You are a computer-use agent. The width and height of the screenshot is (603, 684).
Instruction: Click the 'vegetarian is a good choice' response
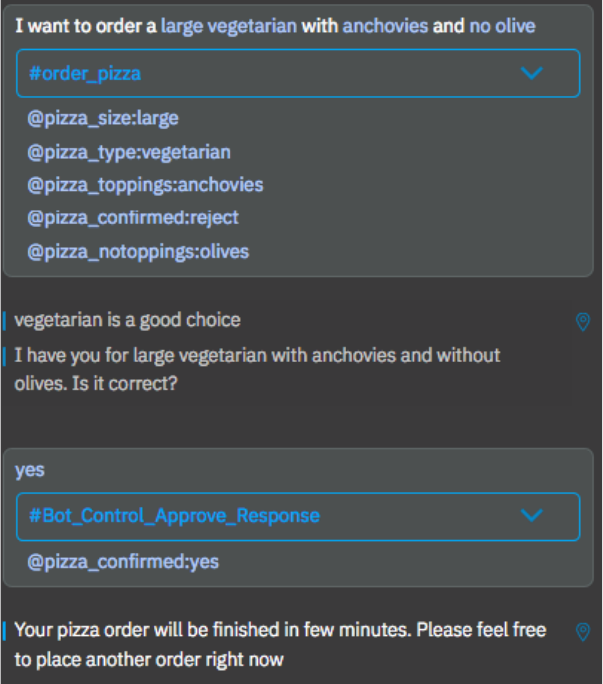[127, 320]
